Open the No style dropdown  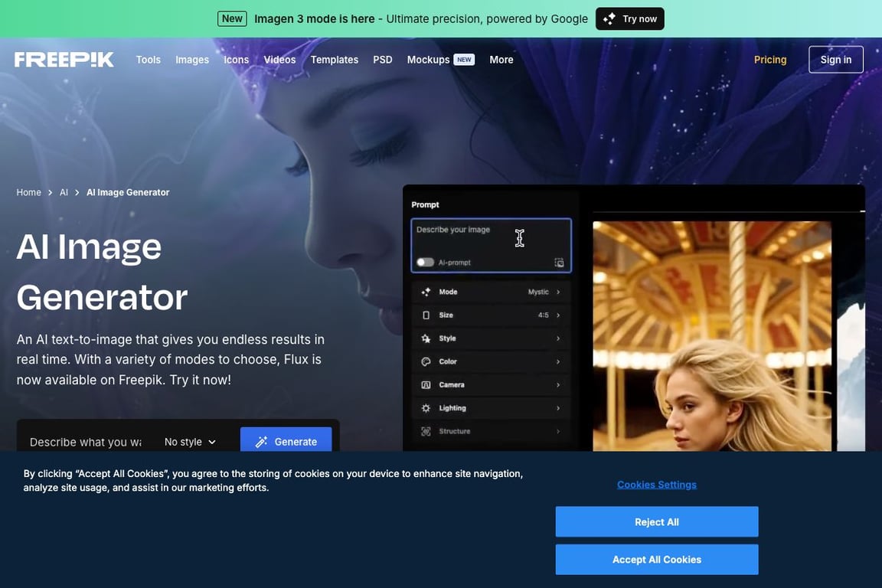190,442
